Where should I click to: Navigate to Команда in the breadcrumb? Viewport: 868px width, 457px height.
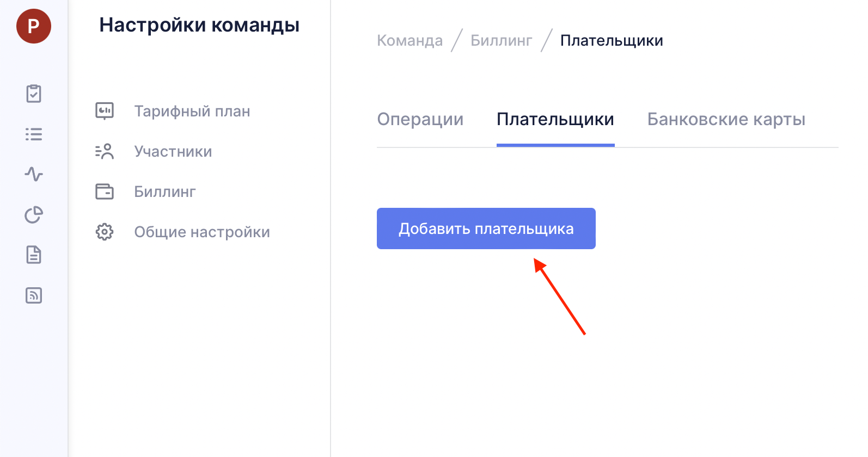point(409,41)
